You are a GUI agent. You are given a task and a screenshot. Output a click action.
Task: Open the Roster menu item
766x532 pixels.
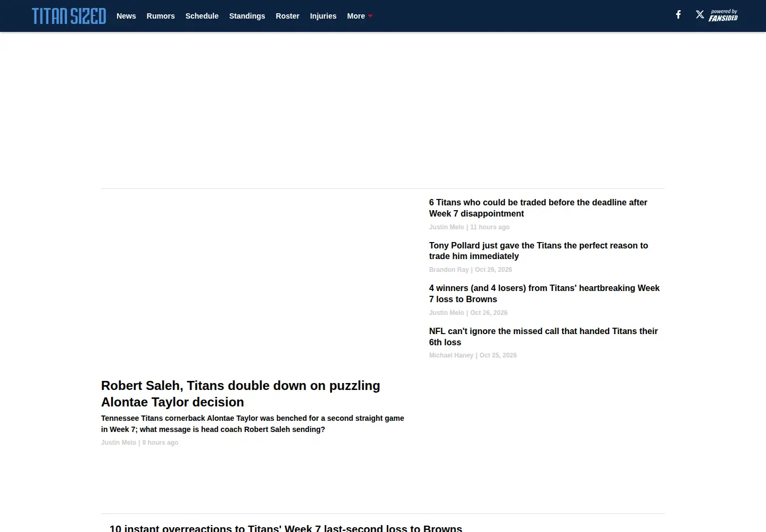point(287,16)
